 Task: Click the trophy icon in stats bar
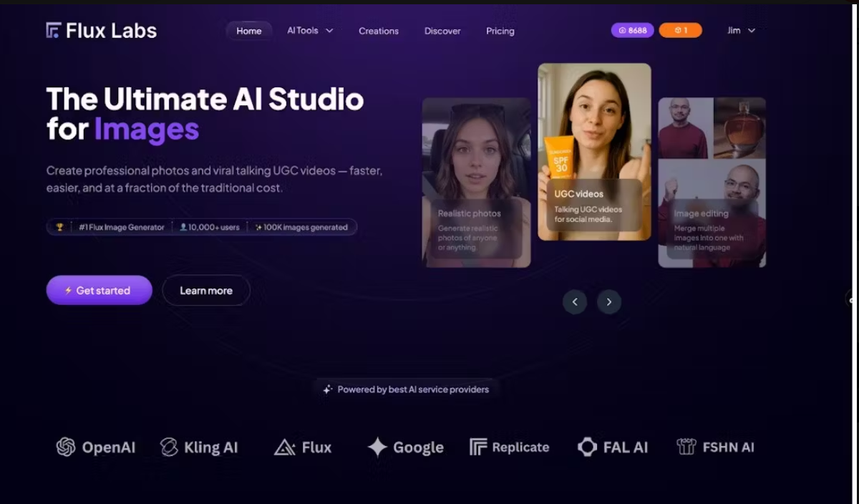[59, 227]
